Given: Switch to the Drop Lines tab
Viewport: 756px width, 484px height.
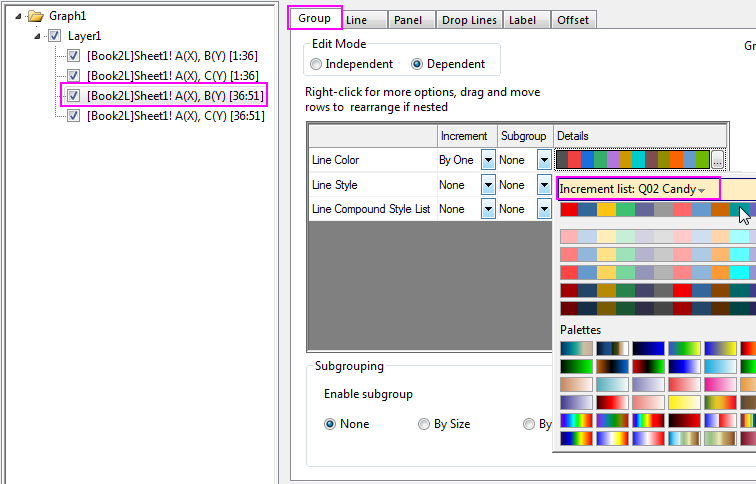Looking at the screenshot, I should pos(467,20).
